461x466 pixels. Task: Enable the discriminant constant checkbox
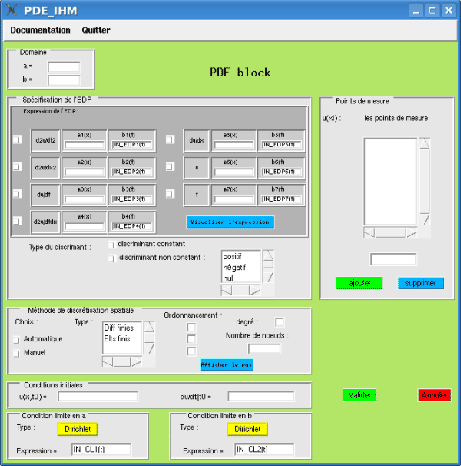click(x=111, y=245)
